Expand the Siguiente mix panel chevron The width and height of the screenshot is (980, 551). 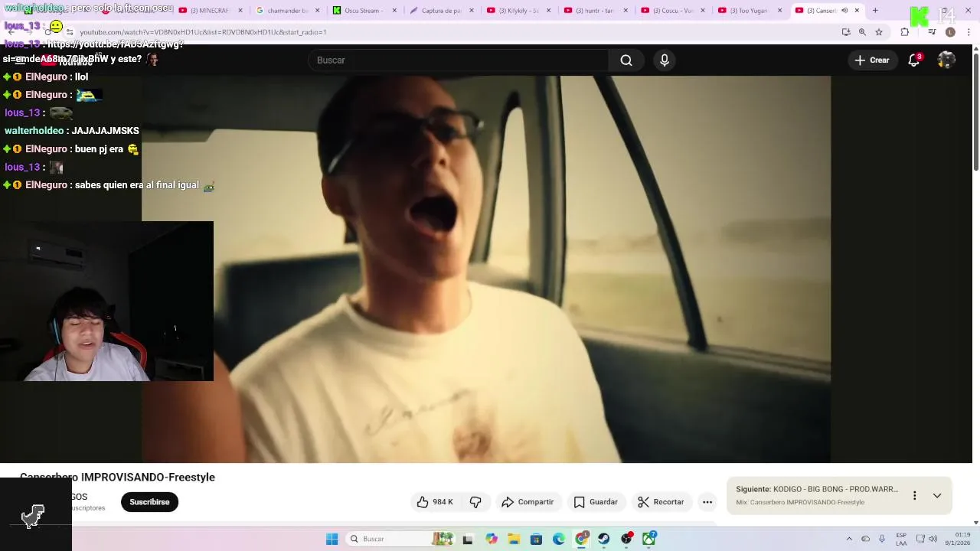coord(937,496)
